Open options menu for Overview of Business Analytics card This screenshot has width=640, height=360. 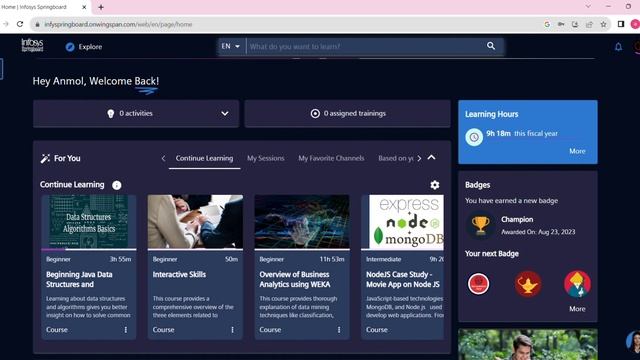(x=339, y=329)
